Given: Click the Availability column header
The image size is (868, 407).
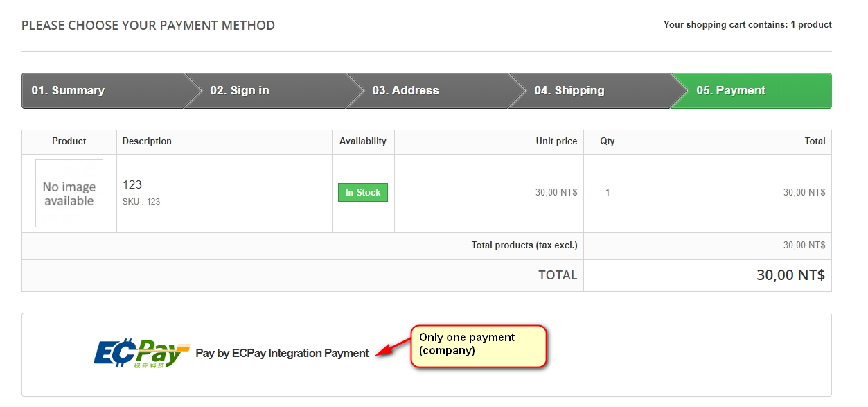Looking at the screenshot, I should click(363, 141).
